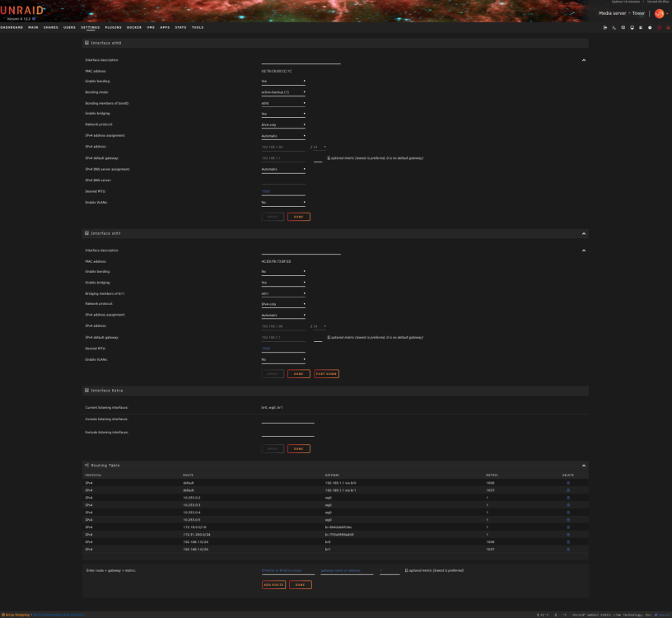Image resolution: width=672 pixels, height=618 pixels.
Task: Collapse the Routing Table section
Action: pos(584,466)
